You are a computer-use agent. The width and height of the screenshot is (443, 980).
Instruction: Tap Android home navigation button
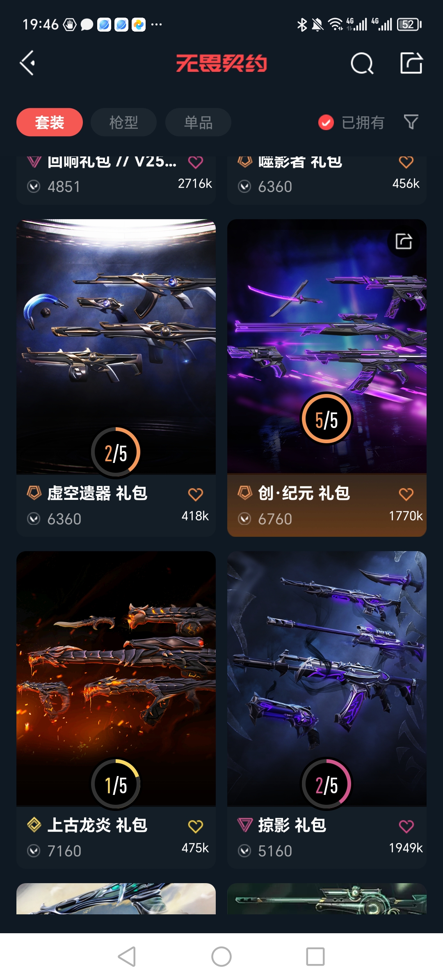[x=221, y=957]
